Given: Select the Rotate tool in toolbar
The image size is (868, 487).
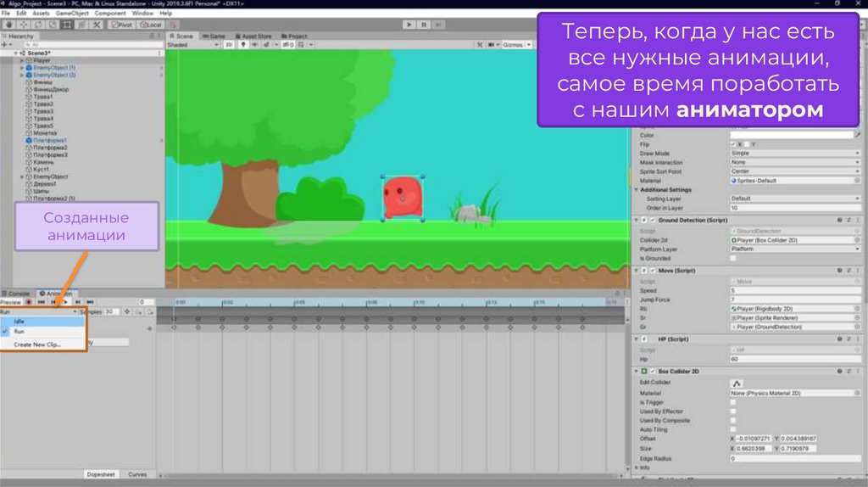Looking at the screenshot, I should (x=38, y=25).
